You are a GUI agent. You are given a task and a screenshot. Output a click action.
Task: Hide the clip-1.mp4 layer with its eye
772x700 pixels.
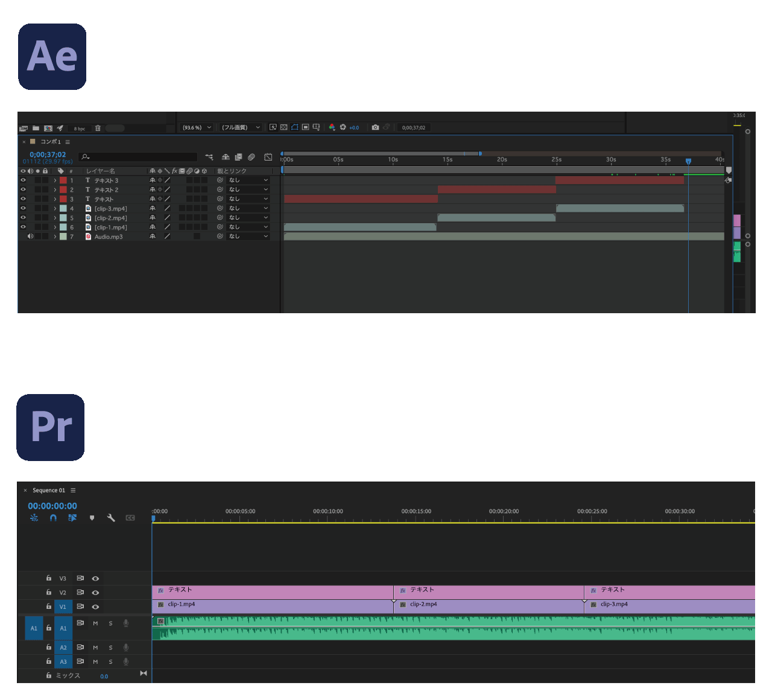pos(23,227)
